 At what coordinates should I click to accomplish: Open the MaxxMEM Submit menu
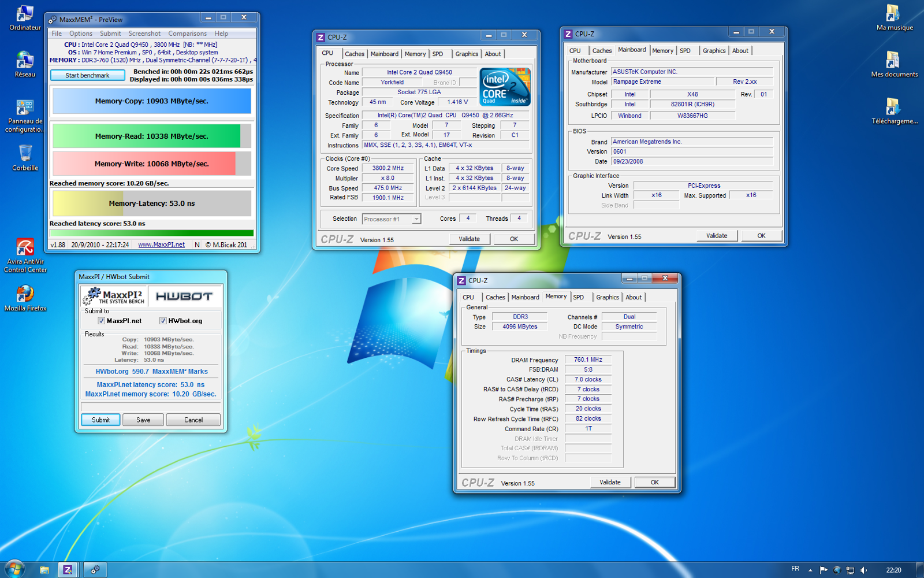pyautogui.click(x=110, y=34)
